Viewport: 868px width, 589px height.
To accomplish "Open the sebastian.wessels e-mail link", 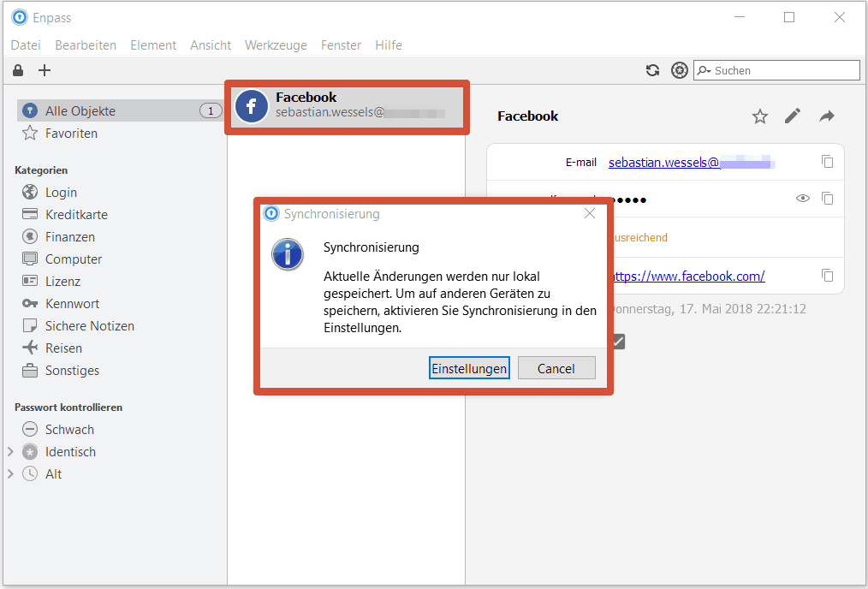I will coord(692,162).
